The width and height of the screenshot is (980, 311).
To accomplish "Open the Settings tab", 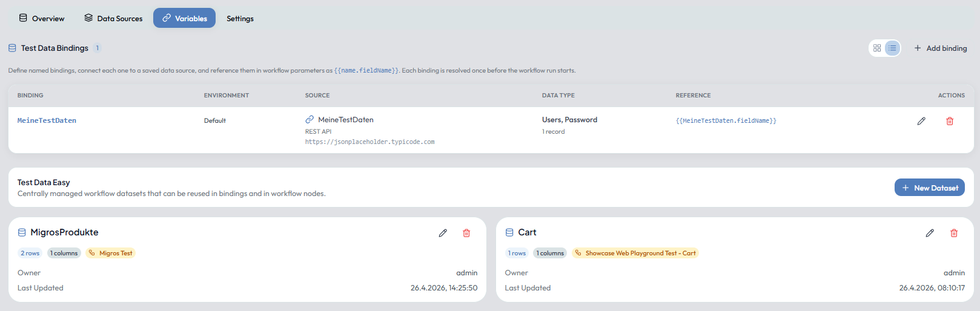I will (240, 18).
